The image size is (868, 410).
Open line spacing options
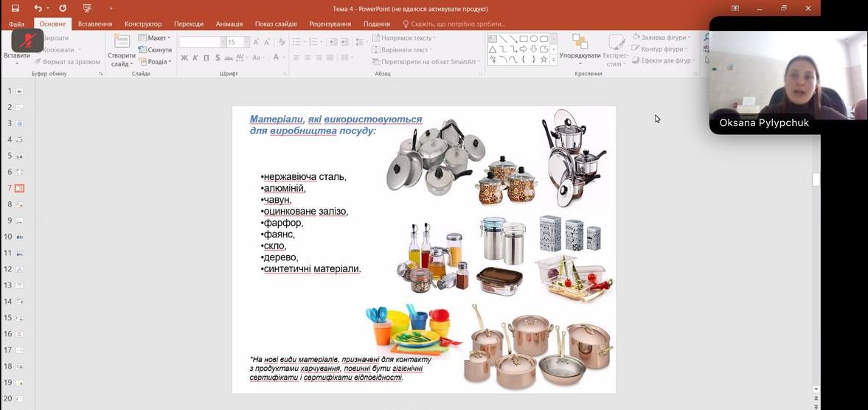(360, 42)
